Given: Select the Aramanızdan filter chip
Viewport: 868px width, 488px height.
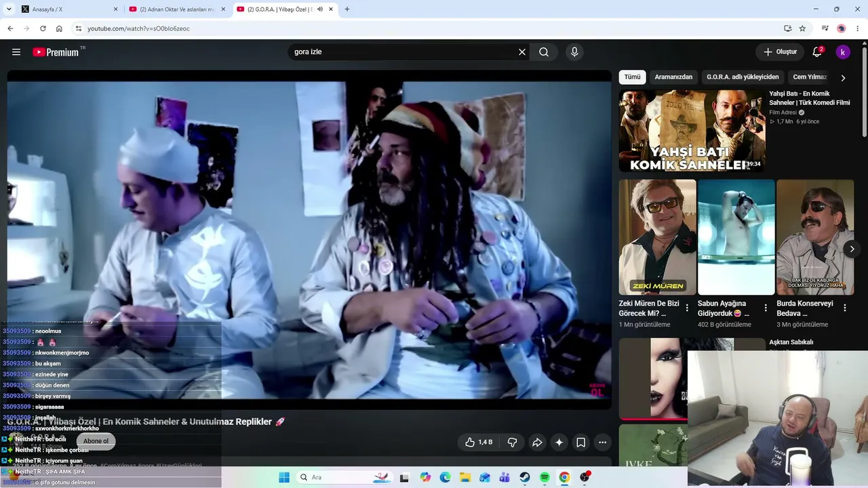Looking at the screenshot, I should click(x=673, y=77).
